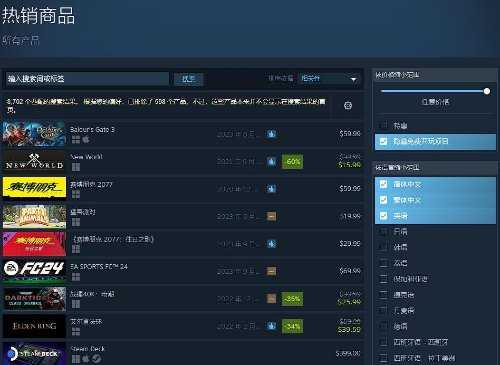Click the price slider track

point(433,91)
